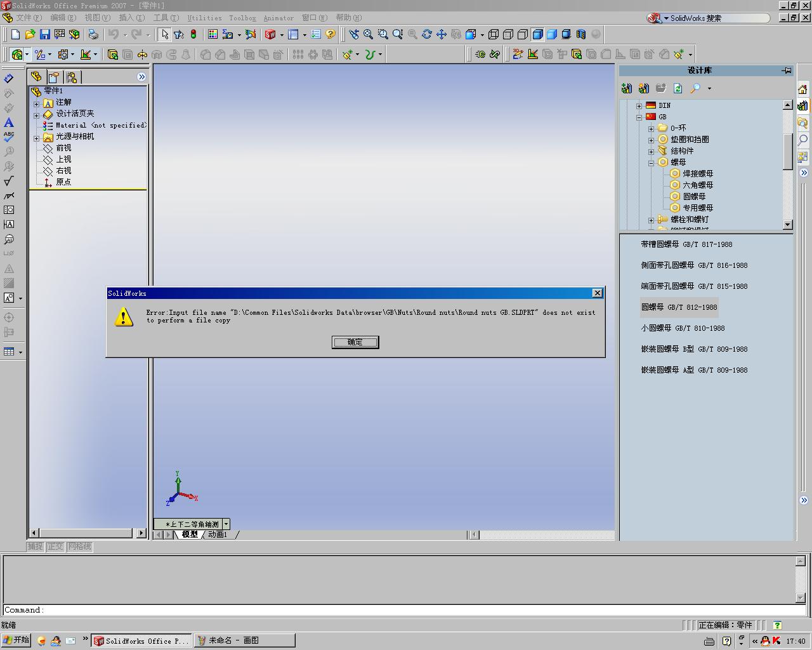Image resolution: width=812 pixels, height=650 pixels.
Task: Expand the DIN standard node
Action: pyautogui.click(x=639, y=106)
